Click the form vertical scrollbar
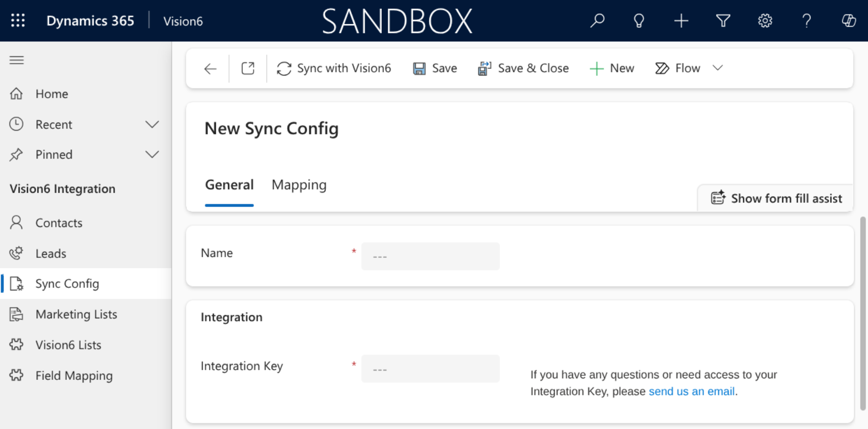Viewport: 868px width, 429px height. pos(863,314)
